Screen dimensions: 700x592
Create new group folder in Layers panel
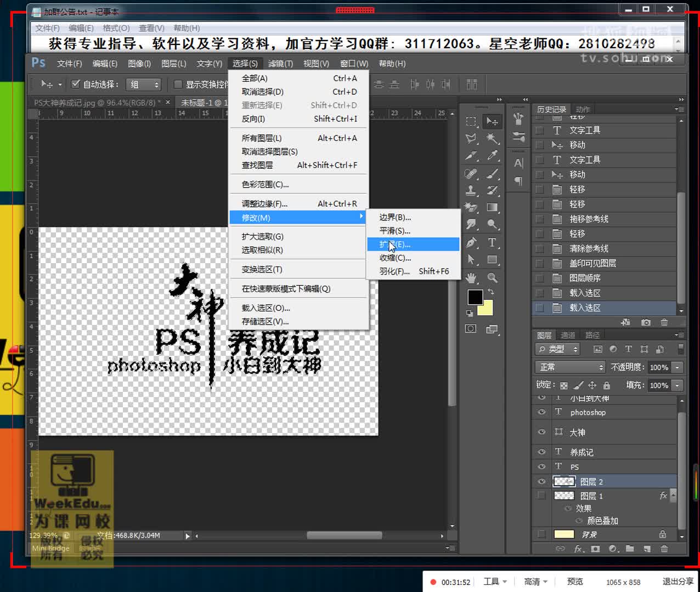[630, 548]
